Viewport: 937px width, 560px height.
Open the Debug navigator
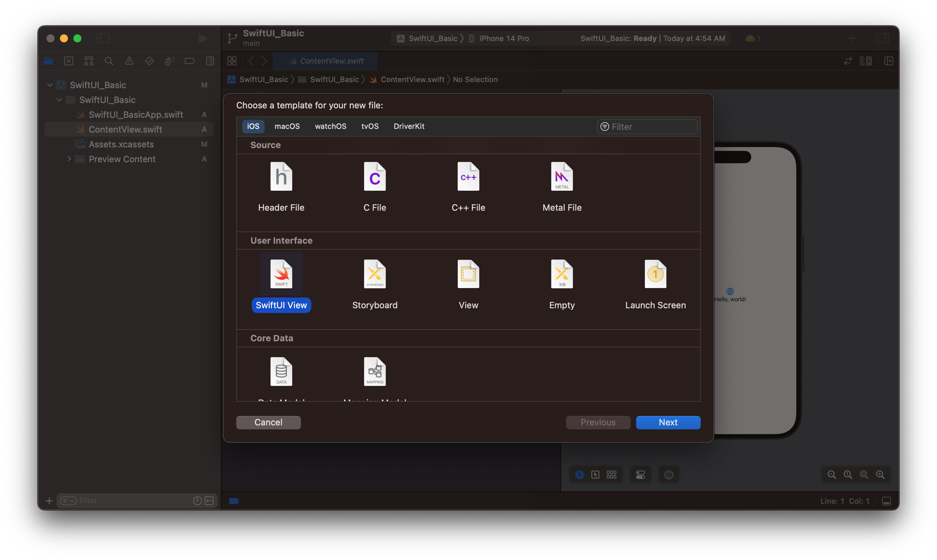pyautogui.click(x=169, y=61)
